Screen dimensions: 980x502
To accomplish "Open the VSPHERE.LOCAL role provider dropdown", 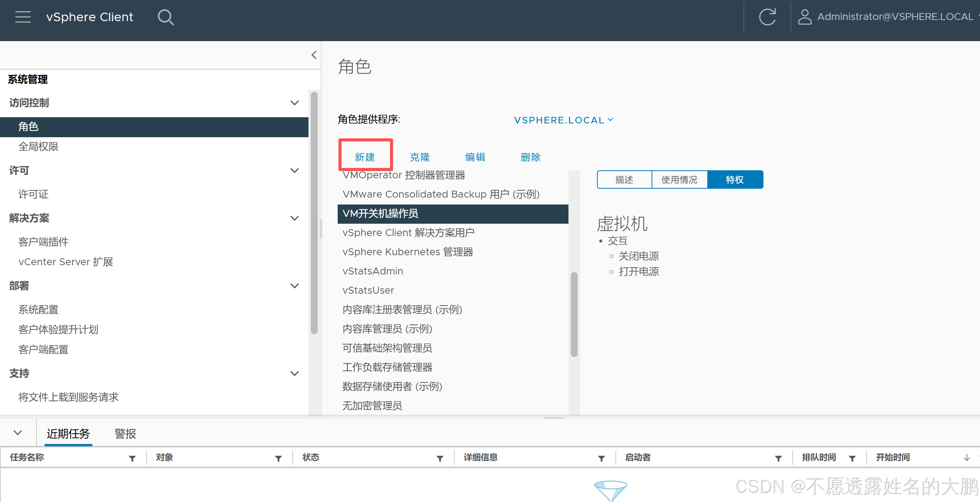I will 563,120.
